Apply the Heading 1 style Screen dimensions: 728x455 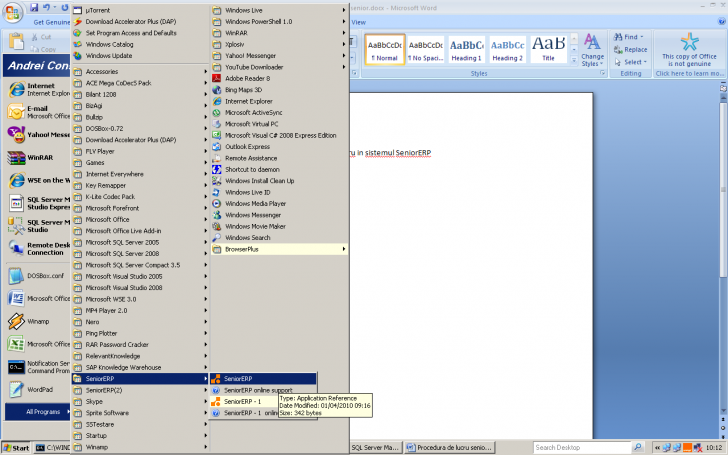[x=467, y=49]
